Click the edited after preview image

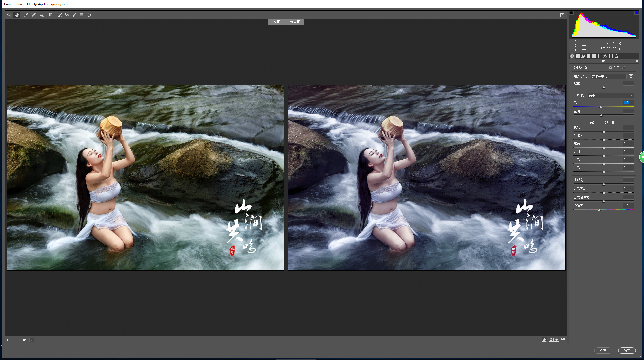(426, 178)
